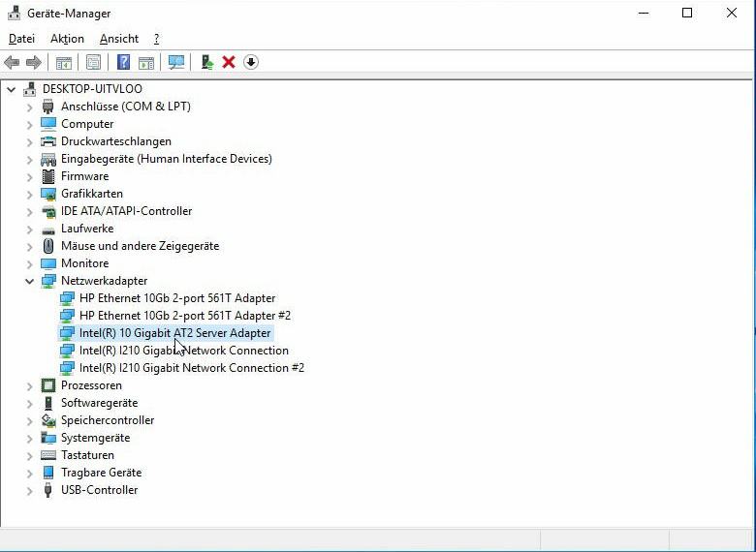
Task: Expand the USB-Controller category
Action: [x=29, y=491]
